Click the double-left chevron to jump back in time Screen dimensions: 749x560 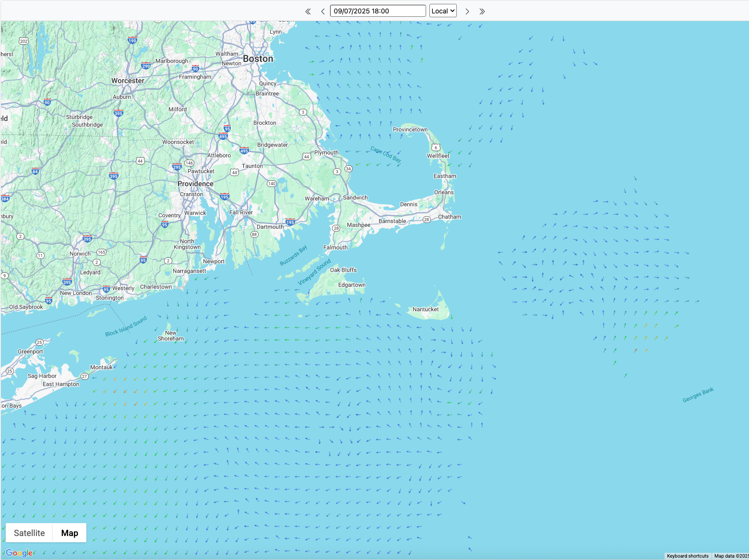(x=308, y=11)
